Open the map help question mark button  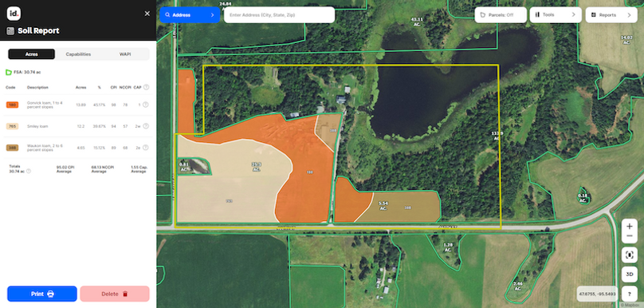(629, 294)
